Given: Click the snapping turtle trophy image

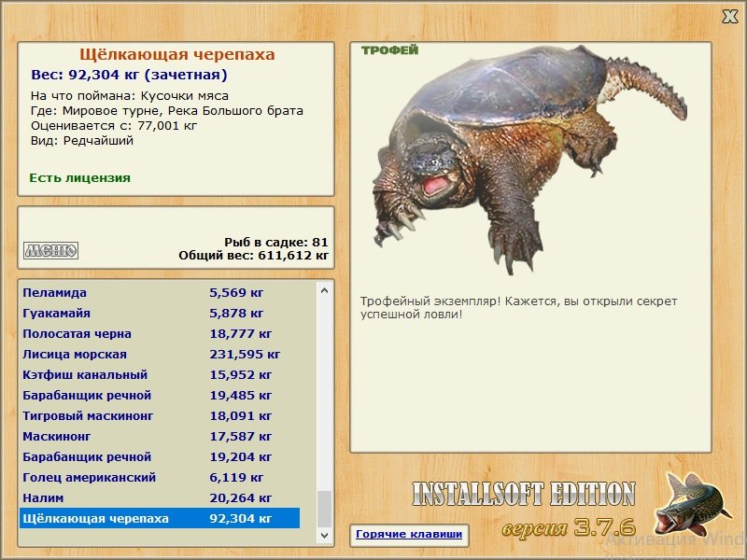Looking at the screenshot, I should click(x=529, y=160).
